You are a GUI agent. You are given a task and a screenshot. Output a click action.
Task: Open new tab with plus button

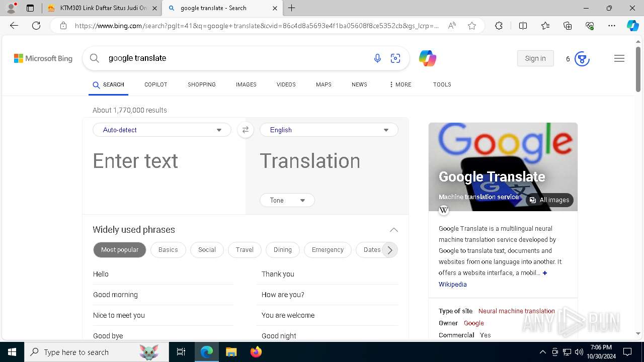[292, 8]
